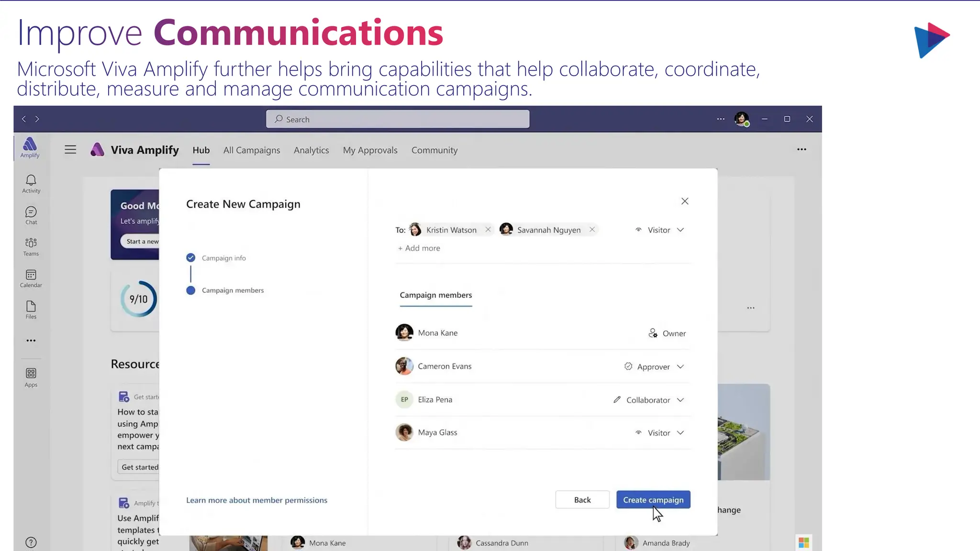
Task: Click Mona Kane in bottom row
Action: tap(318, 543)
